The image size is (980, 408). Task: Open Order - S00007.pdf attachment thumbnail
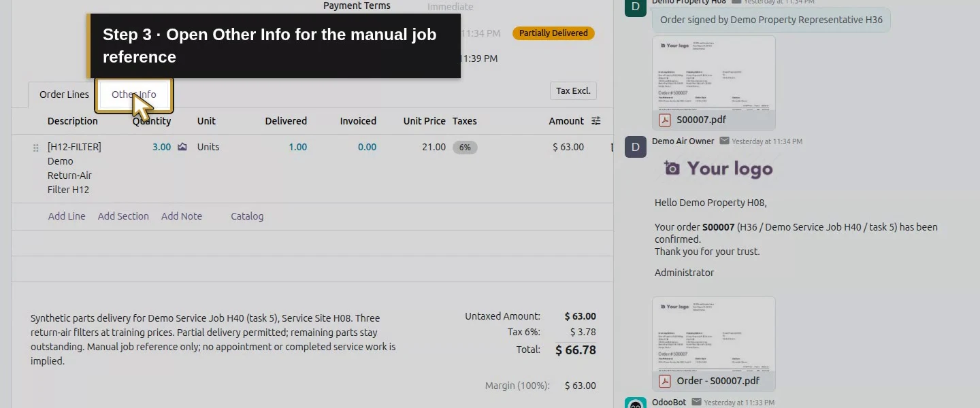[x=713, y=334]
